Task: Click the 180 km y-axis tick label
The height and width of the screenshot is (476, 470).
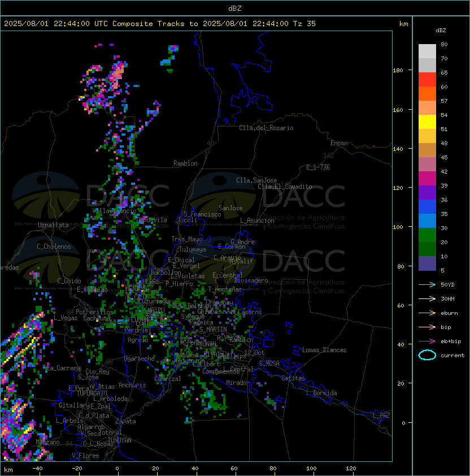Action: pos(398,71)
